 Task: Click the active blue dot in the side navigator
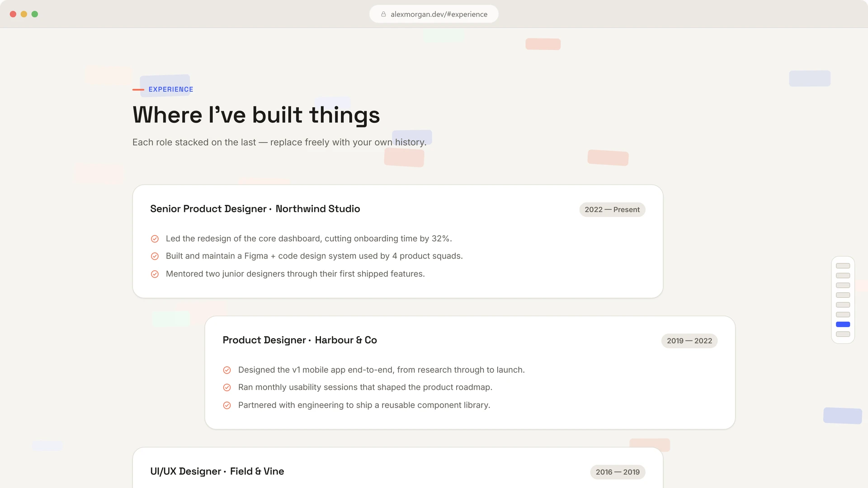click(843, 324)
